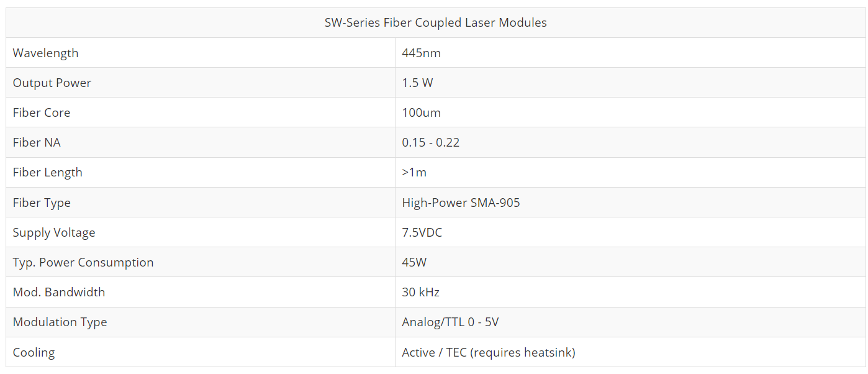The image size is (868, 374).
Task: Click the 0.15 - 0.22 value
Action: (430, 142)
